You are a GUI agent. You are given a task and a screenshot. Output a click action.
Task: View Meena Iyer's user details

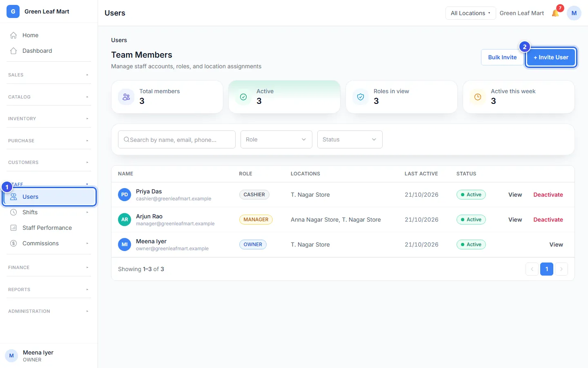(x=556, y=245)
